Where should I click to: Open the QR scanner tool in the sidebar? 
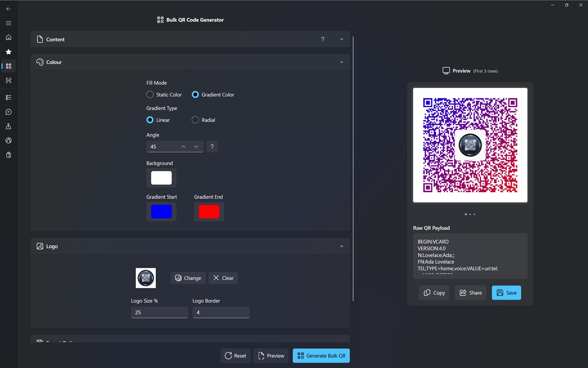tap(8, 80)
